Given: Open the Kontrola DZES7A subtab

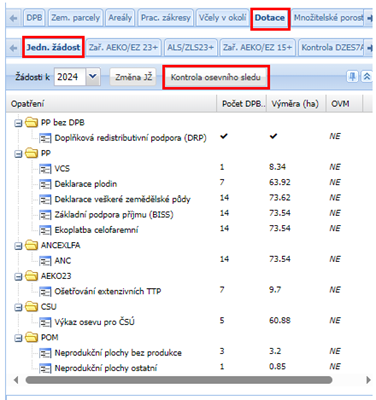Looking at the screenshot, I should pos(332,47).
